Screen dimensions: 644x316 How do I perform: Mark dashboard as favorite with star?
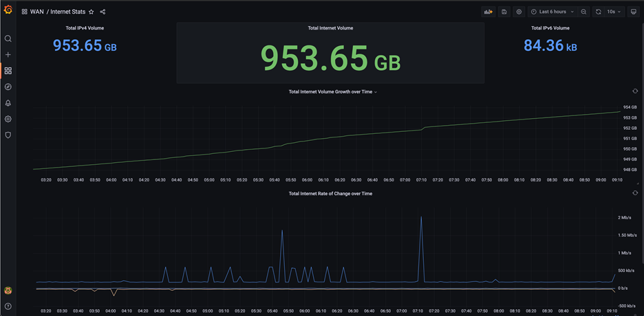92,12
